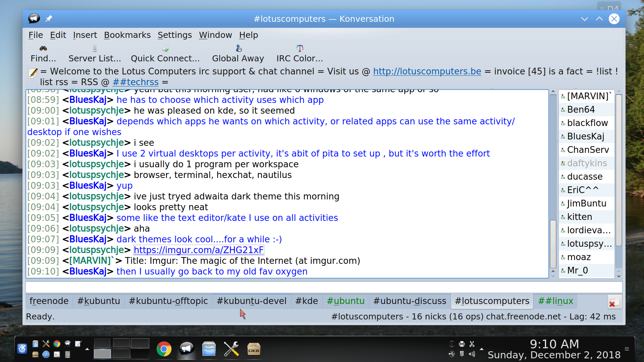Select JimBuntu in the nick list
Screen dimensions: 644x362
click(587, 203)
